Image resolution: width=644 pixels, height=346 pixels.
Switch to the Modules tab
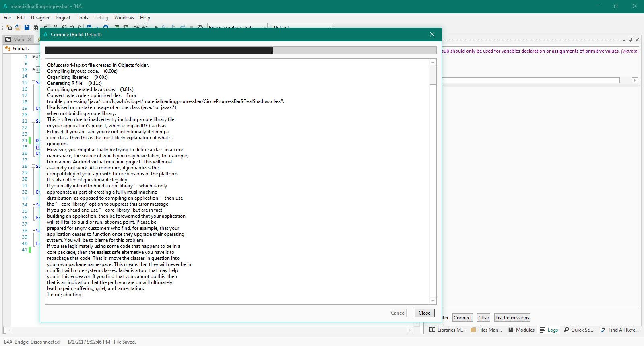point(521,330)
